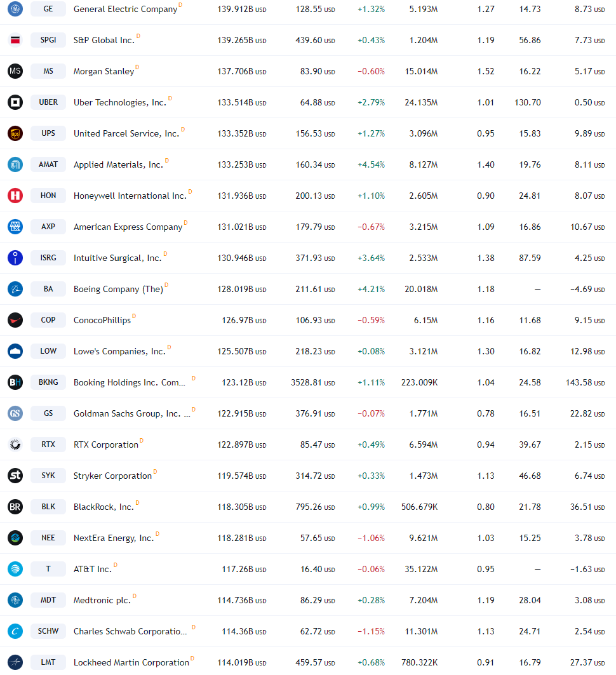
Task: Open BlackRock, Inc. company link
Action: click(104, 507)
